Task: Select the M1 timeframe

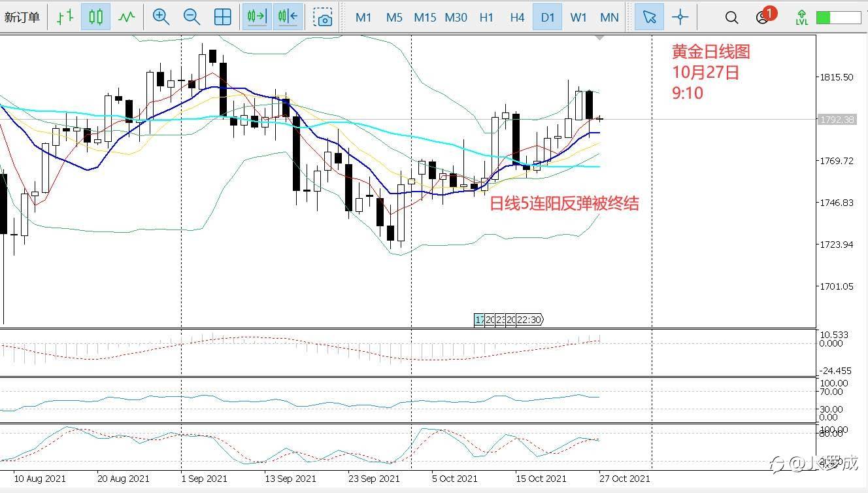Action: click(x=363, y=18)
